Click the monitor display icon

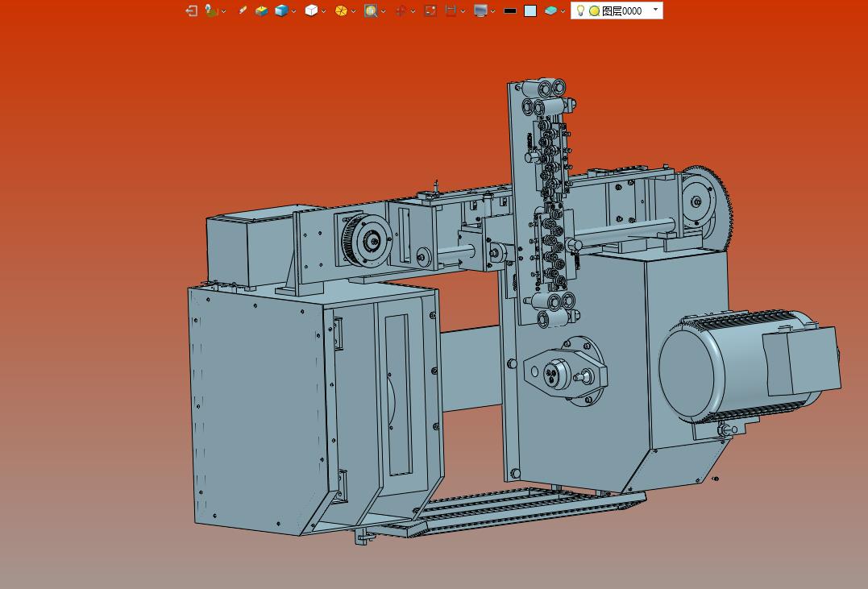tap(480, 10)
